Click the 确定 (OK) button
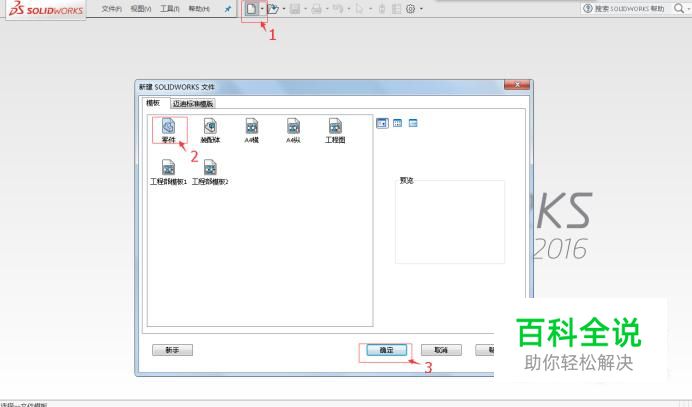Screen dimensions: 692x407 point(386,350)
